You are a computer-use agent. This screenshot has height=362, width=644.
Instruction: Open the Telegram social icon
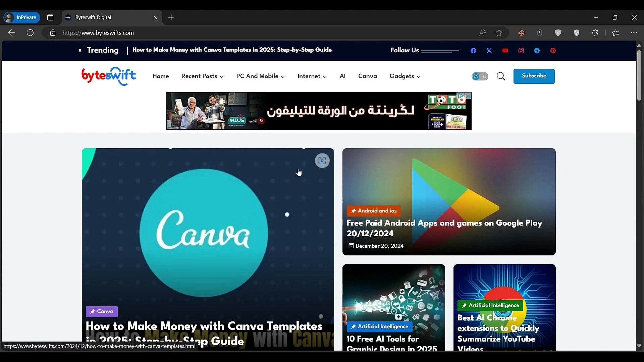[537, 51]
